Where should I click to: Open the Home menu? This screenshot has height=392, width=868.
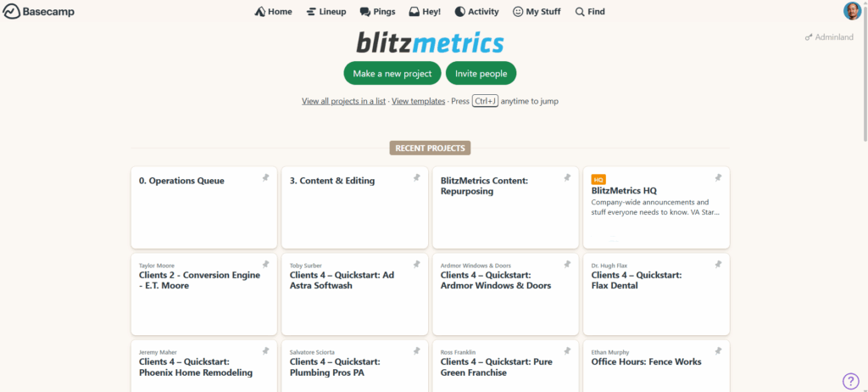(x=273, y=12)
